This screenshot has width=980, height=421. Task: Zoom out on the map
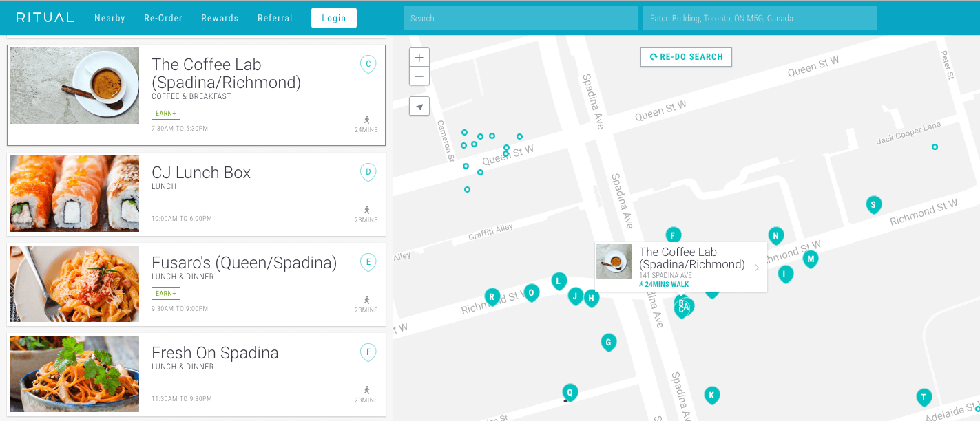[419, 76]
